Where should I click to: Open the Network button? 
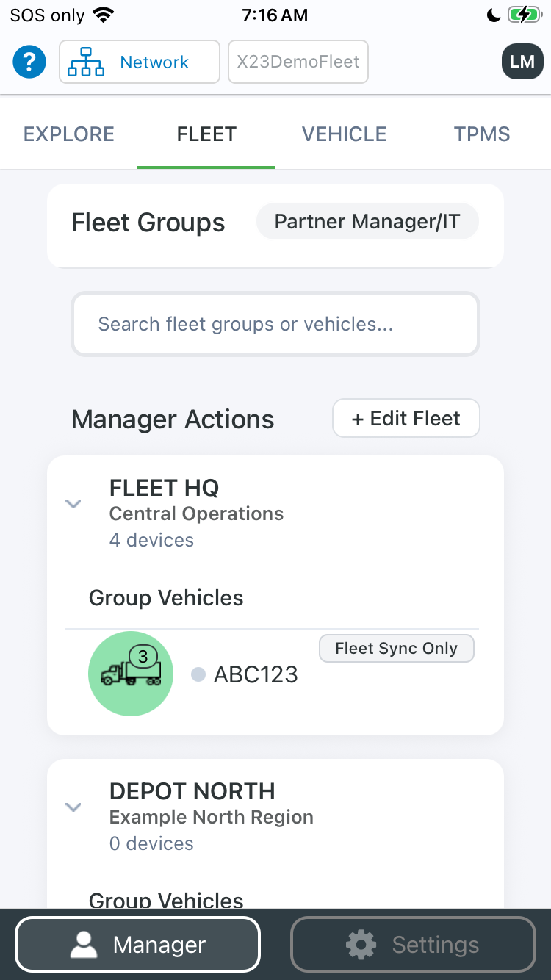[140, 62]
